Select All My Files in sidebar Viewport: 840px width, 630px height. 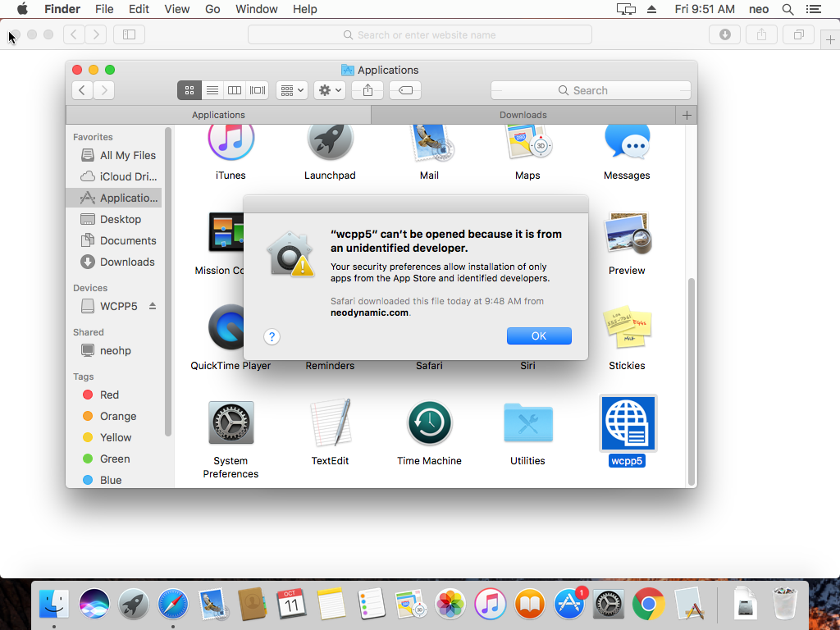tap(114, 155)
